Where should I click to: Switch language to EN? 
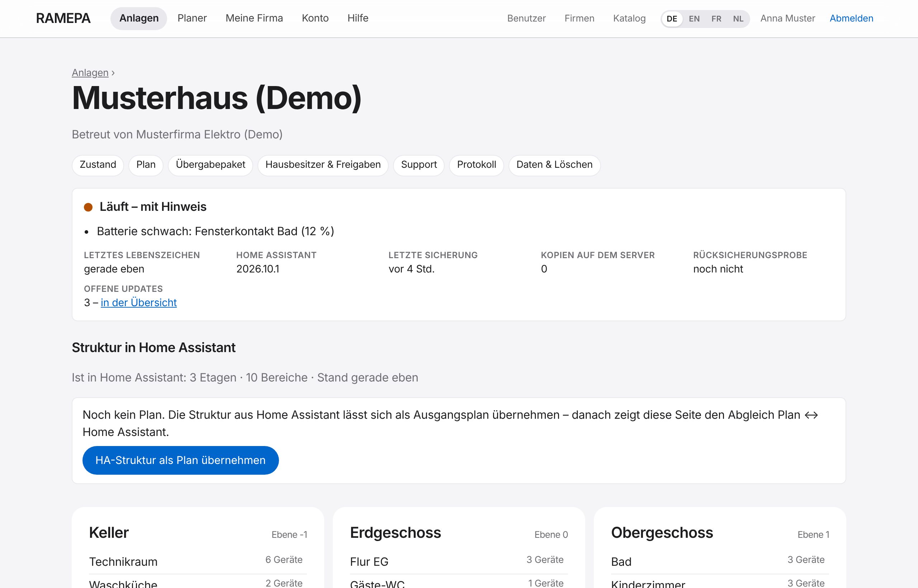[x=694, y=19]
